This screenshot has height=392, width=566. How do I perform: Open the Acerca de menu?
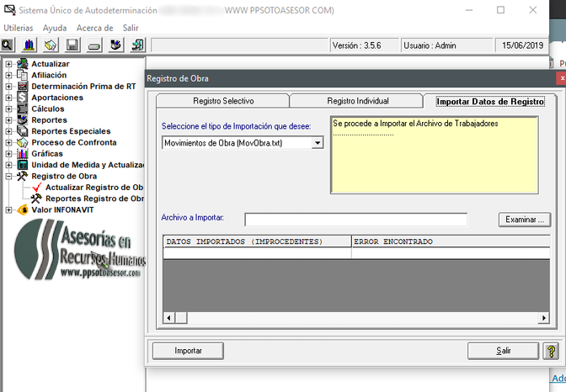point(94,28)
